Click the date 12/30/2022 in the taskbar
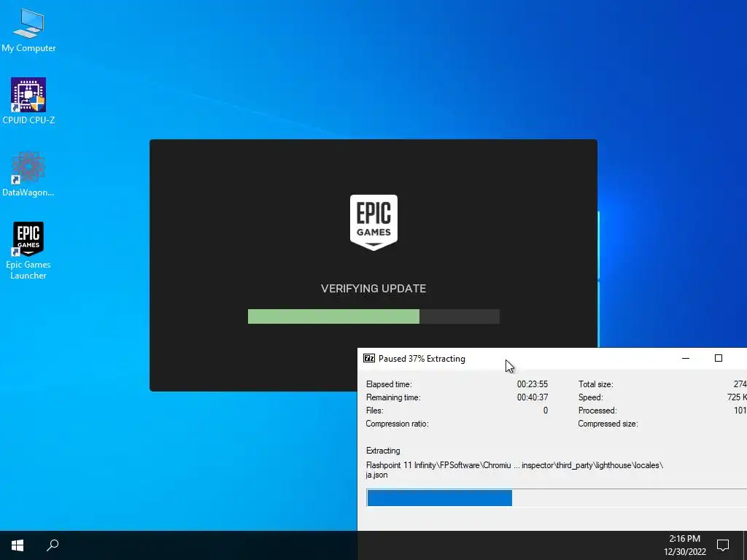Image resolution: width=747 pixels, height=560 pixels. coord(684,552)
